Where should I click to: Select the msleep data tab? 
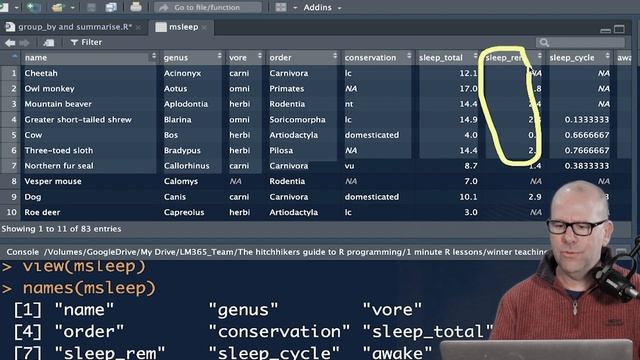point(183,27)
